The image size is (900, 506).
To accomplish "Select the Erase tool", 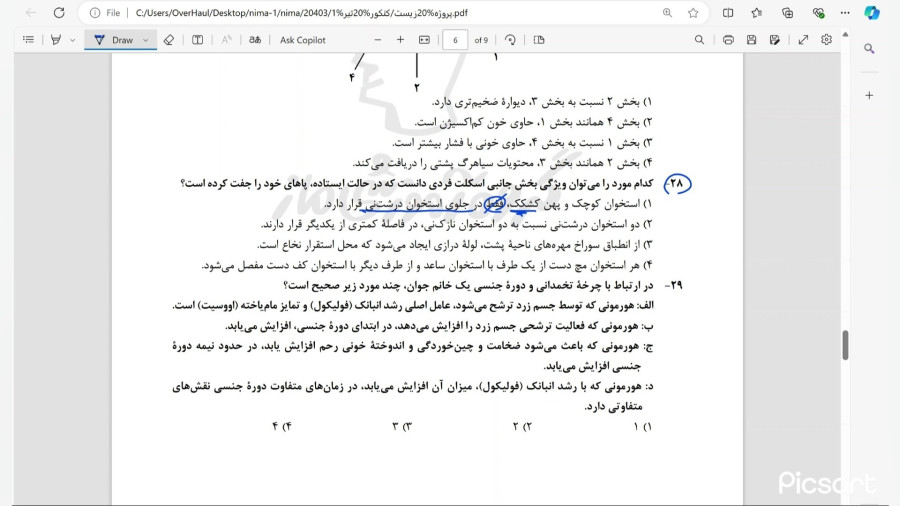I will (x=169, y=40).
